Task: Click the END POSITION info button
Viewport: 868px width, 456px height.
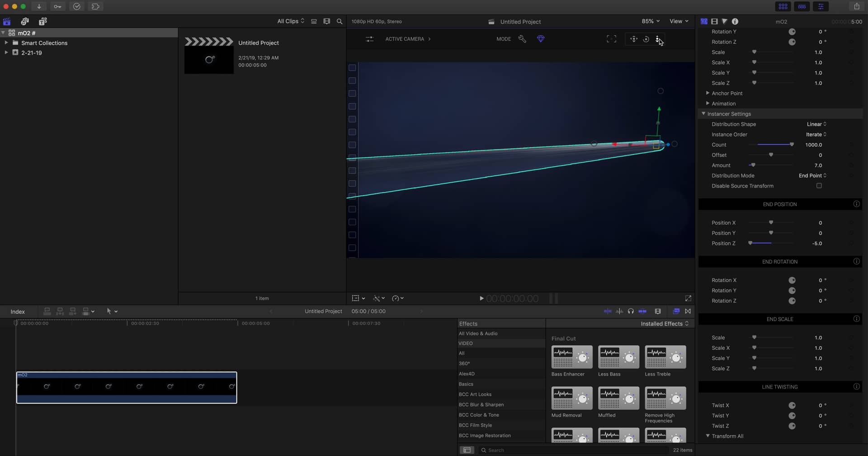Action: click(856, 204)
